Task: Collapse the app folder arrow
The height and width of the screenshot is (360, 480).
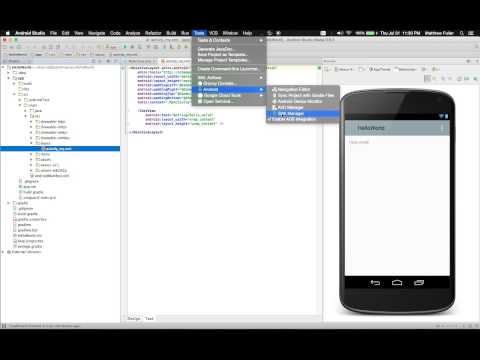Action: click(9, 78)
